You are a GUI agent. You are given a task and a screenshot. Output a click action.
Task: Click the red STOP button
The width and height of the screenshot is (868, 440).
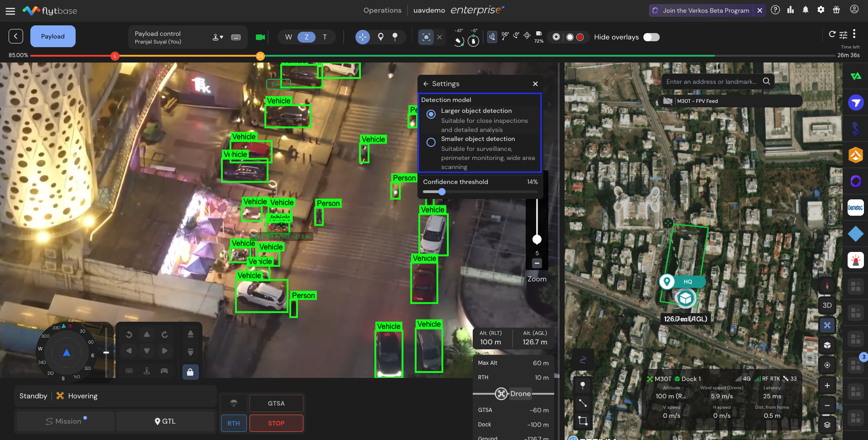[x=276, y=423]
